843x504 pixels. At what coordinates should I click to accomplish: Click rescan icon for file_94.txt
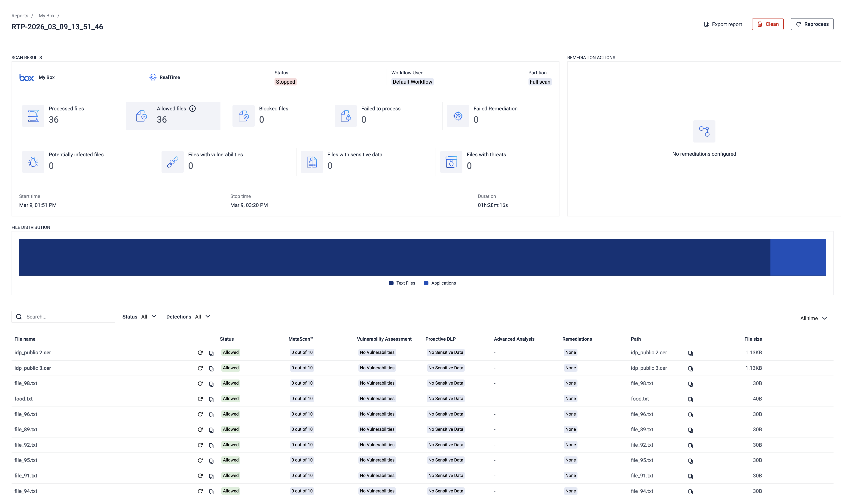[200, 491]
